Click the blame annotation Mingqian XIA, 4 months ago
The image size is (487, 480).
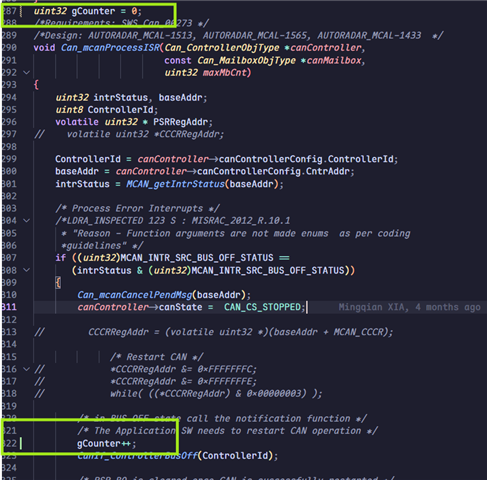point(409,307)
